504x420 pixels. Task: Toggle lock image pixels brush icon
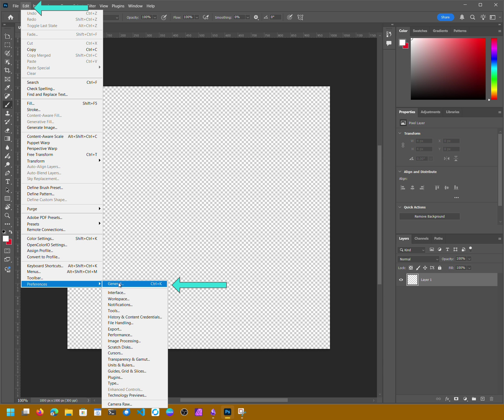pyautogui.click(x=418, y=268)
